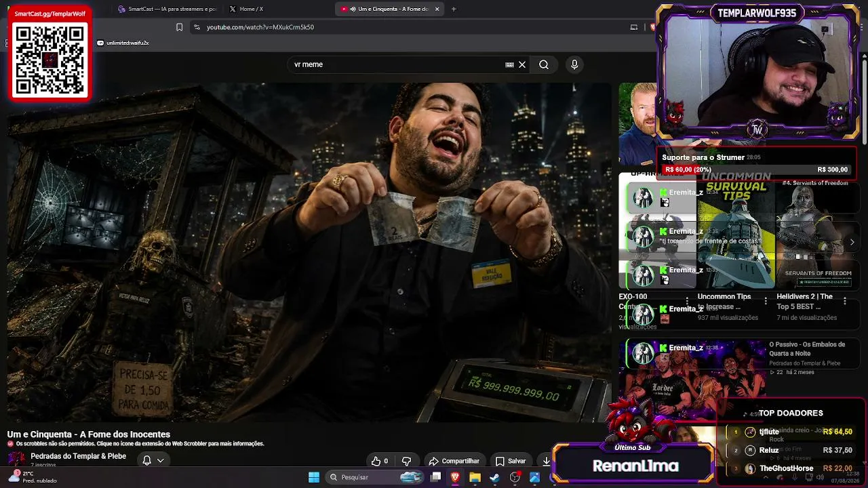Clear the 'vr meme' search text
868x488 pixels.
coord(522,64)
